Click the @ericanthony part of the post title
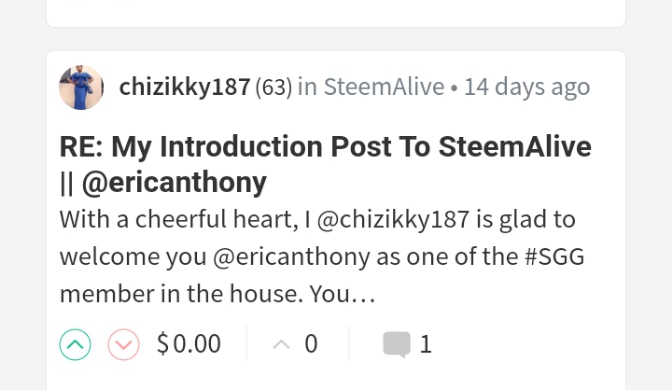This screenshot has width=672, height=390. [174, 183]
